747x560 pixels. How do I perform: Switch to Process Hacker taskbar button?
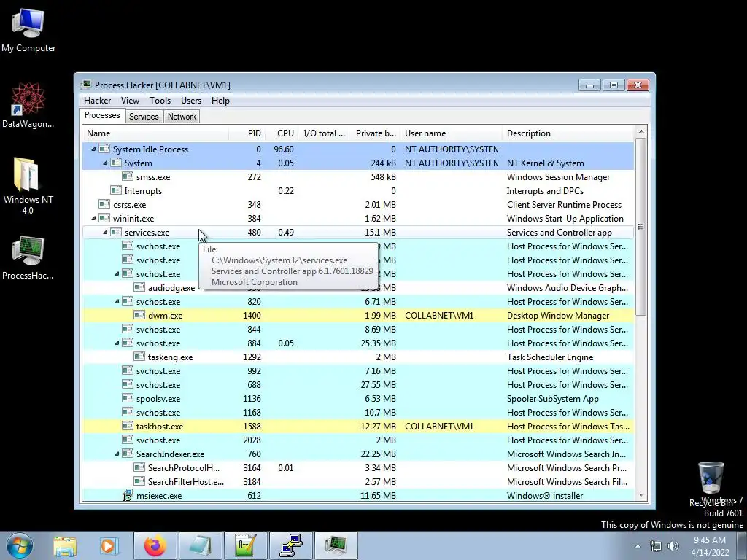(336, 545)
